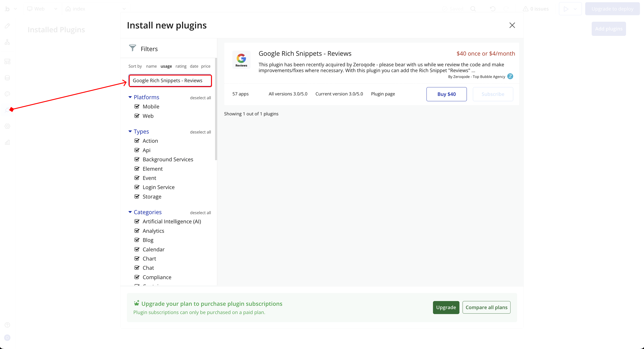Click the Zeroqode agency badge icon

(510, 76)
